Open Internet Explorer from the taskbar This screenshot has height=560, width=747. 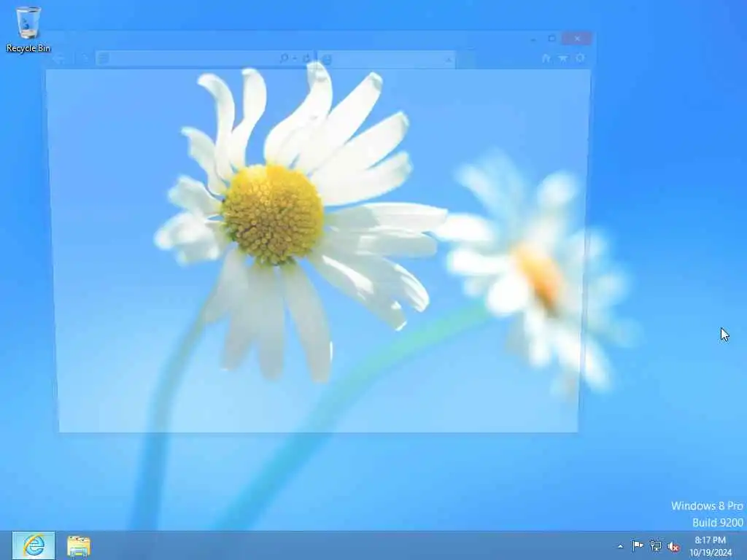(34, 545)
